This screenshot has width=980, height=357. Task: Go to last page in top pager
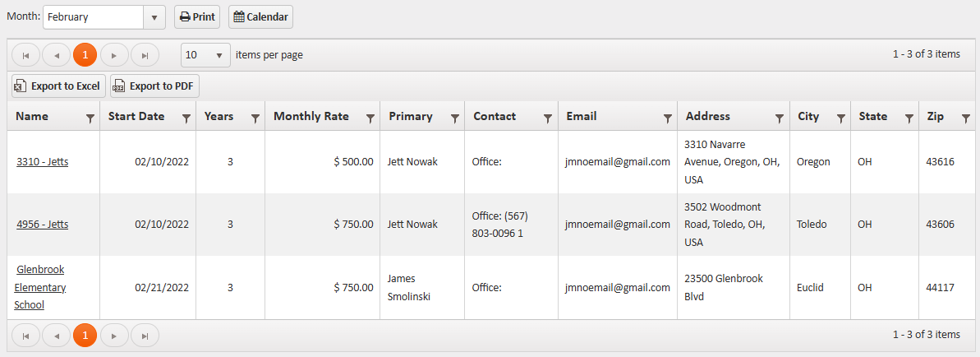click(145, 55)
